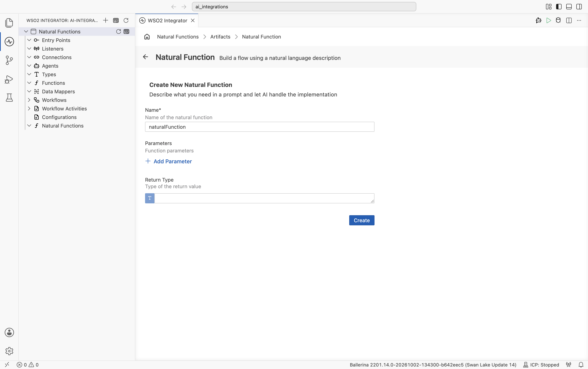Toggle the bottom panel visibility
The width and height of the screenshot is (588, 369).
click(569, 7)
